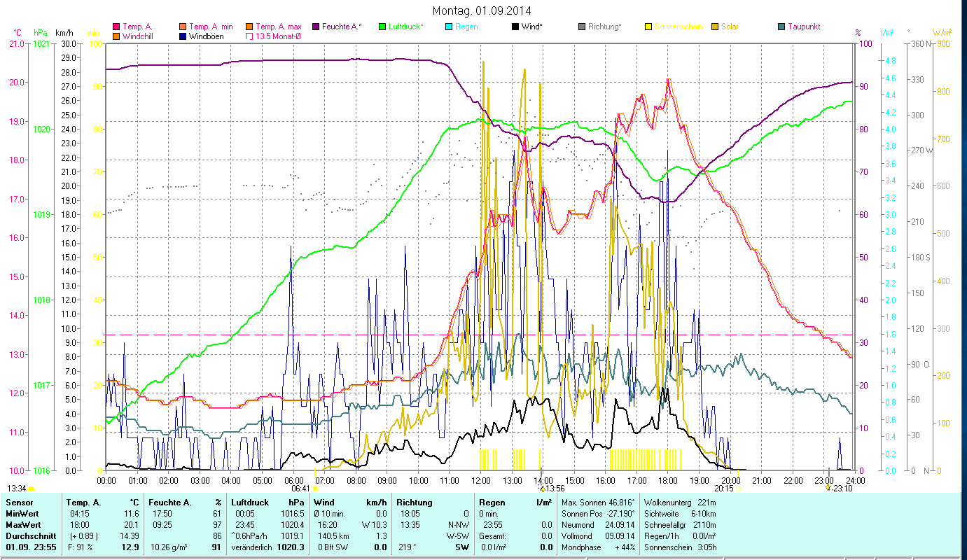
Task: Click the gray Richtung* legend square
Action: pos(583,27)
